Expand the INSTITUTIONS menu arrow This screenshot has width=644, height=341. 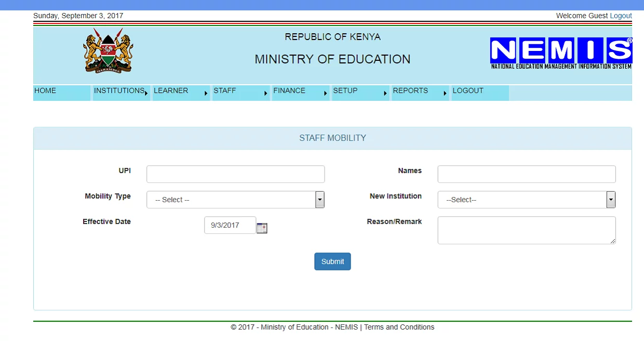pyautogui.click(x=146, y=94)
